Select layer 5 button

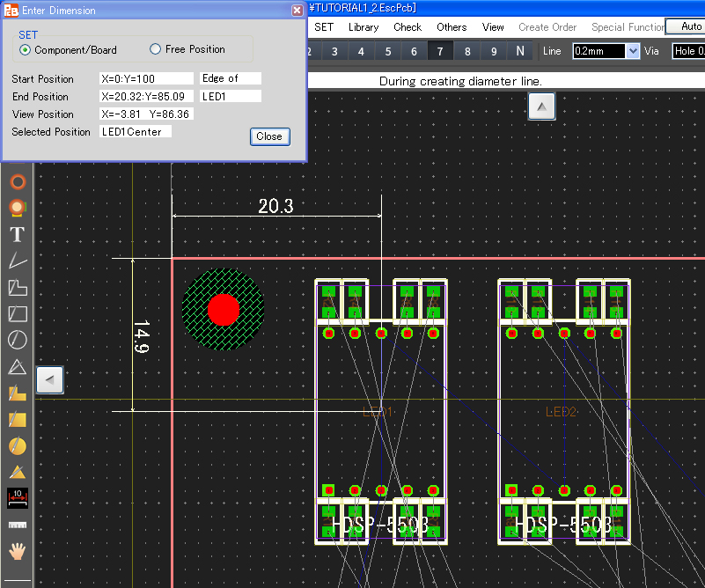coord(387,51)
